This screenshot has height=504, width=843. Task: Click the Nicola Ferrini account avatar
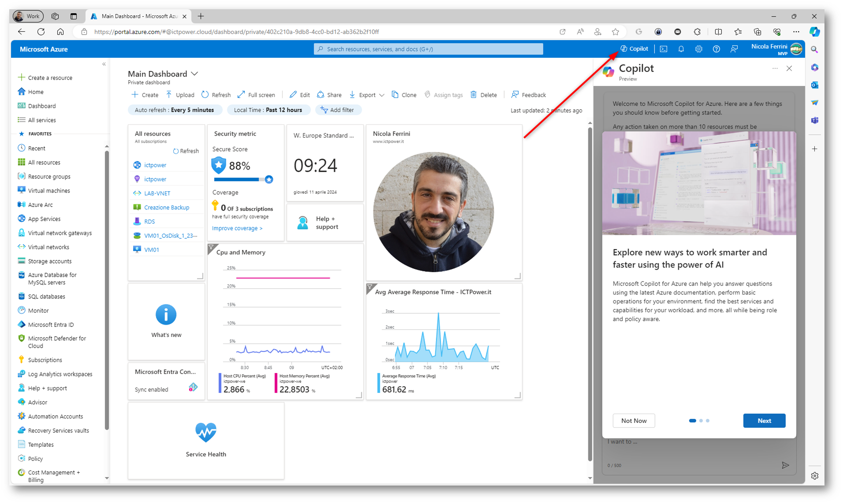pos(796,49)
